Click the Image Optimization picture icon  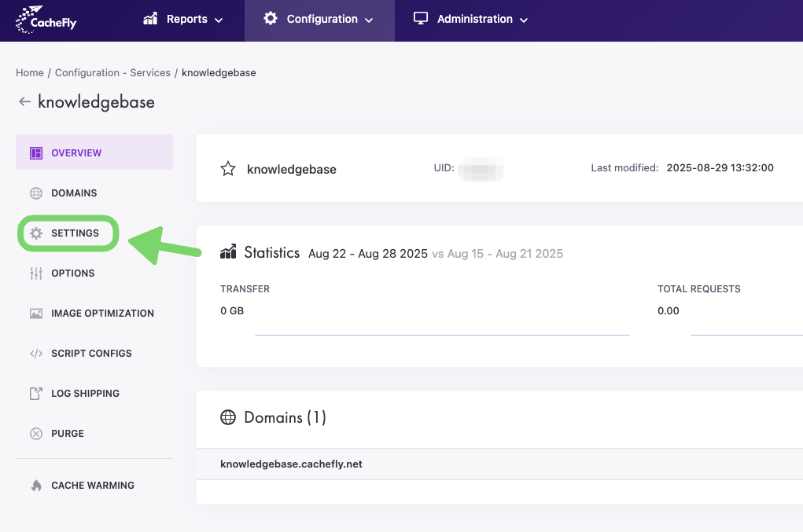coord(36,314)
